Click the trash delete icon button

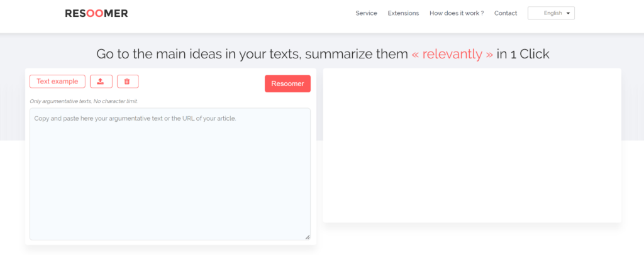pos(128,82)
